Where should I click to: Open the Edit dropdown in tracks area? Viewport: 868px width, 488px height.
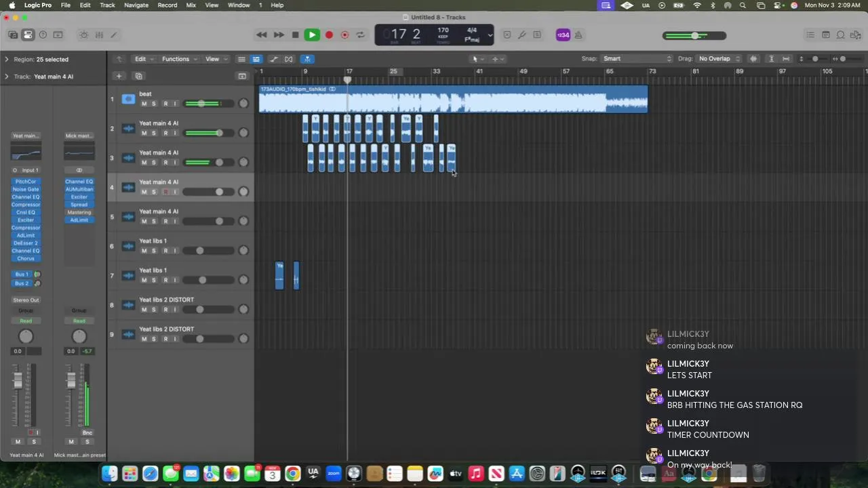[143, 59]
